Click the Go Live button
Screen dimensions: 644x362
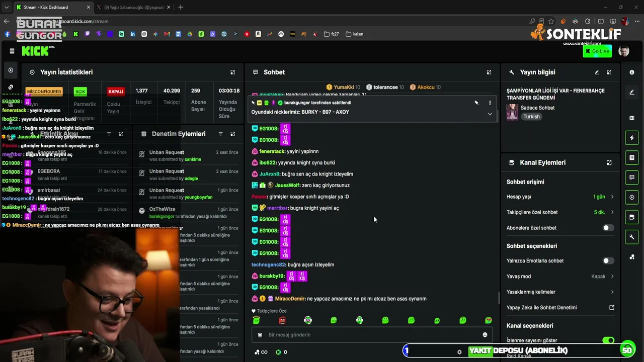coord(597,51)
